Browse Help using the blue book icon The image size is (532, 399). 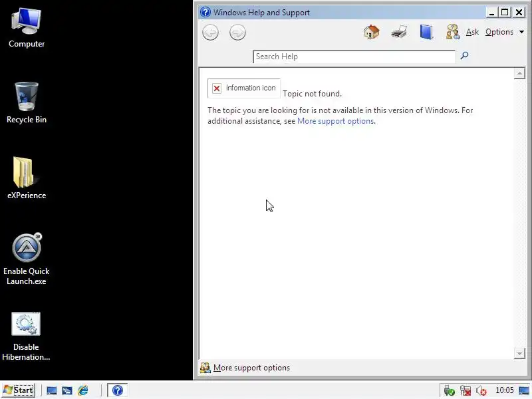pyautogui.click(x=426, y=32)
